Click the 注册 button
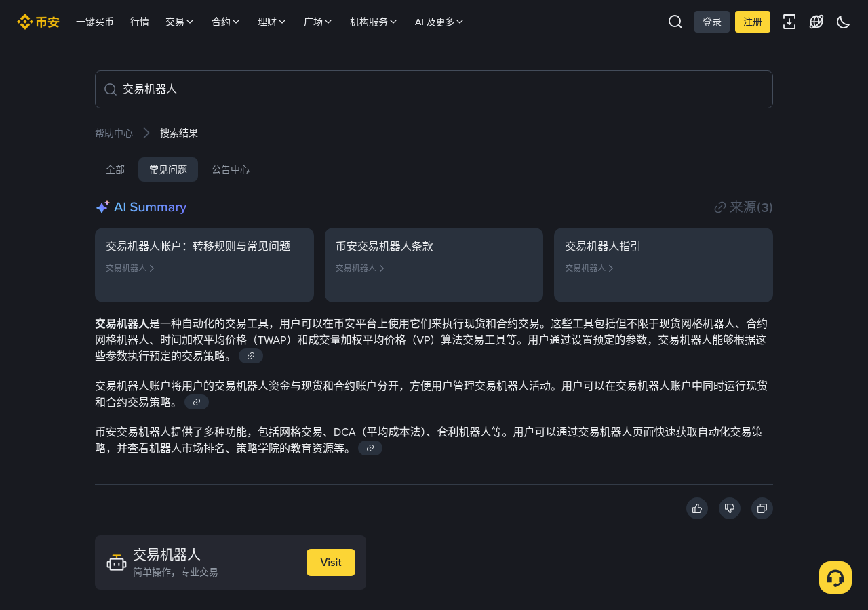The image size is (868, 610). click(753, 22)
